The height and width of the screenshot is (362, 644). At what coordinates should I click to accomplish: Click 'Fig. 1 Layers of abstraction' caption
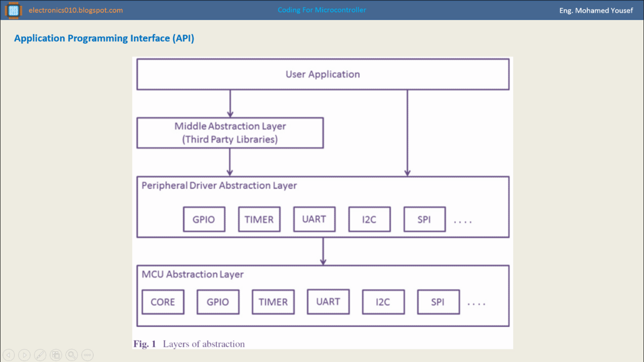189,344
